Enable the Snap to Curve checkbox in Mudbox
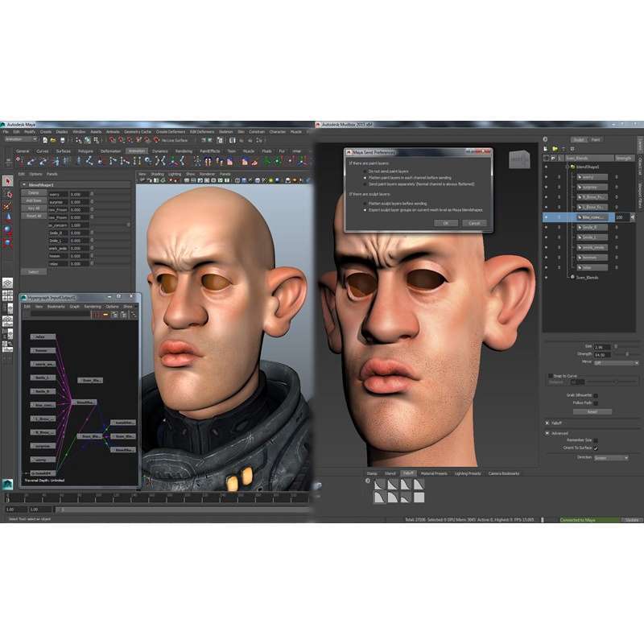644x644 pixels. tap(551, 376)
